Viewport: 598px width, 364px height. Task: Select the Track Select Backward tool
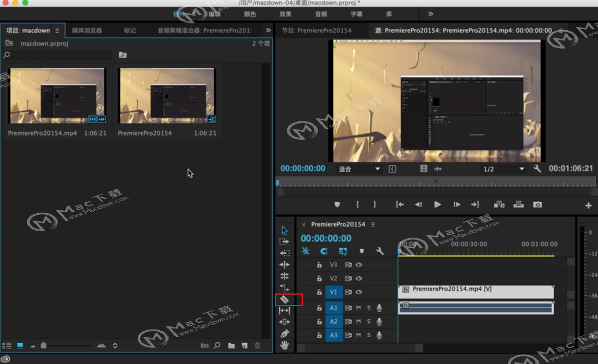pyautogui.click(x=284, y=253)
